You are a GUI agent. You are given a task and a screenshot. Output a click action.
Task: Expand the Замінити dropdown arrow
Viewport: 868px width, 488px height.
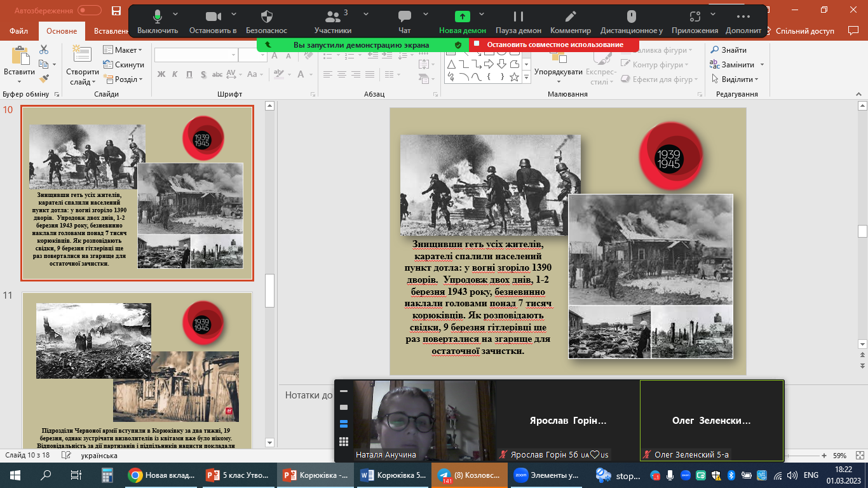(x=762, y=65)
